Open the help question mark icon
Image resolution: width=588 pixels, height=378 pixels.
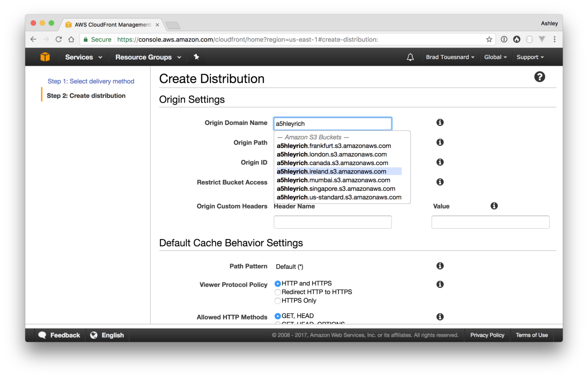coord(539,77)
